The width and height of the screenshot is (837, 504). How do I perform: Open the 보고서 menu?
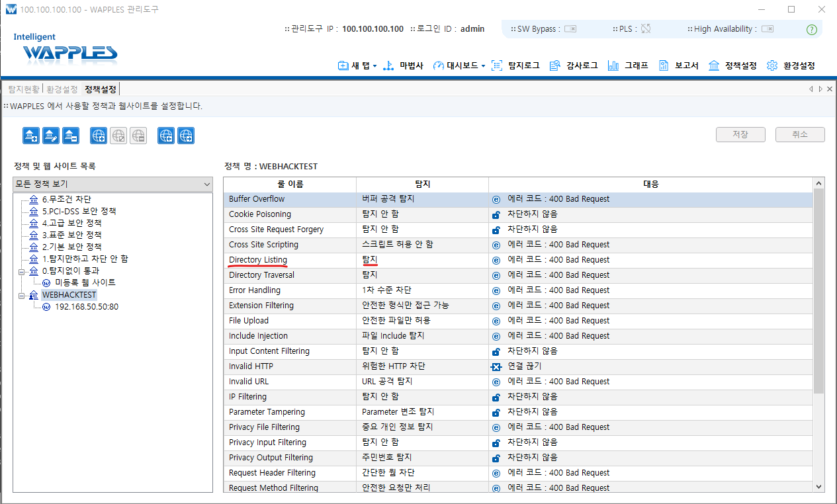pyautogui.click(x=678, y=65)
